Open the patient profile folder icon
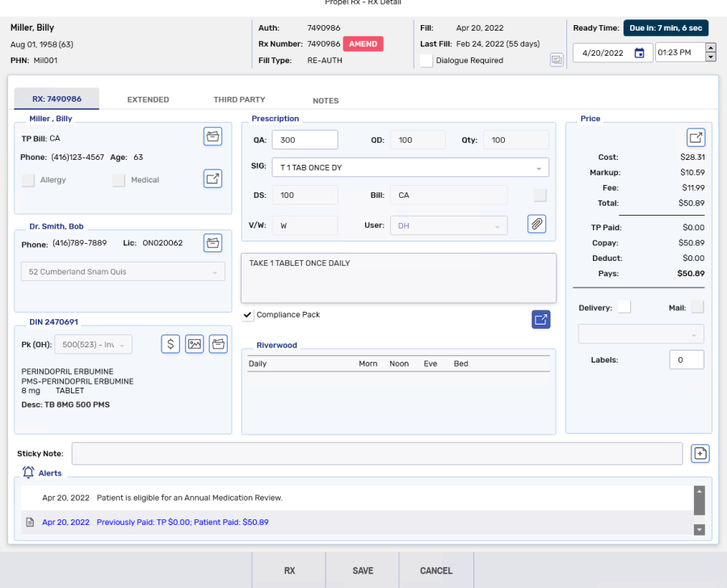The width and height of the screenshot is (727, 588). [x=212, y=136]
